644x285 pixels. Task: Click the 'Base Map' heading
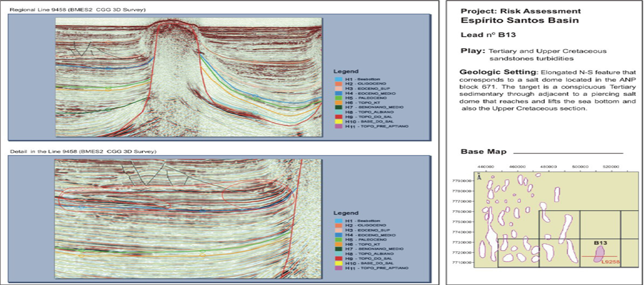483,151
